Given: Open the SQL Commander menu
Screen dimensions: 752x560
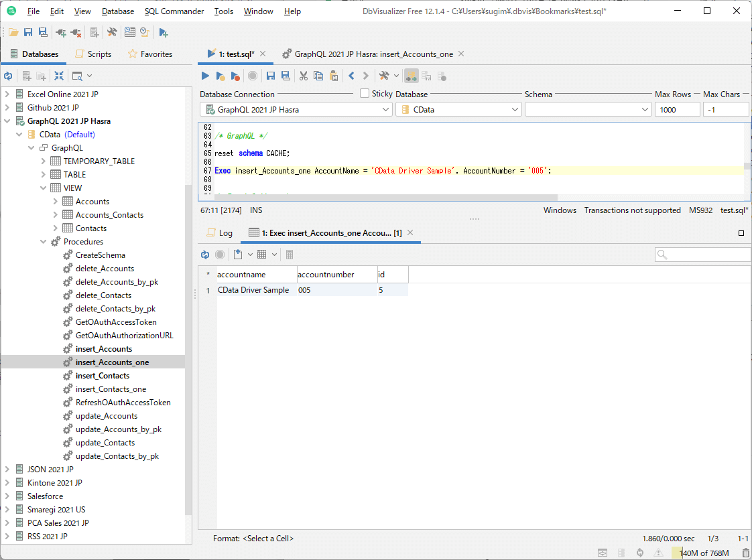Looking at the screenshot, I should [174, 11].
